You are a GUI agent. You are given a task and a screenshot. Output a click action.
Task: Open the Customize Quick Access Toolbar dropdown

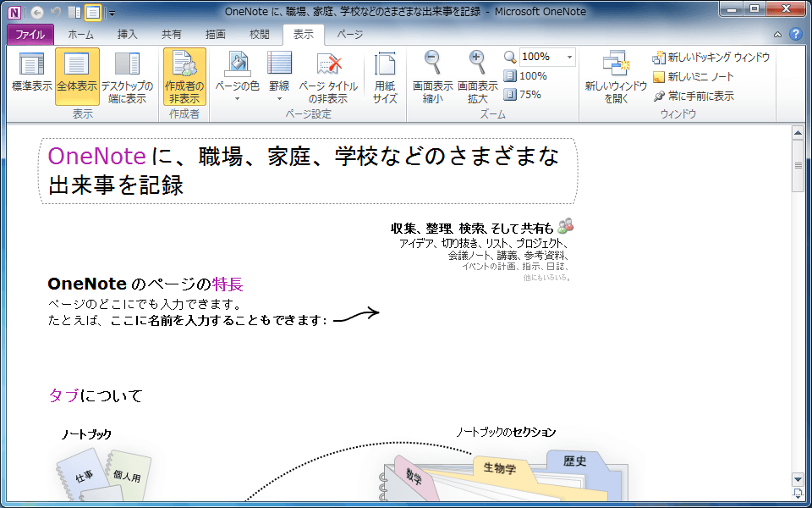112,13
